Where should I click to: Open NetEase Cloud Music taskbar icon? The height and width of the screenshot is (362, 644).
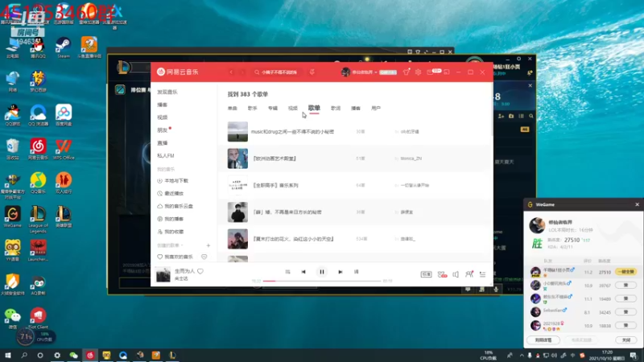coord(90,356)
